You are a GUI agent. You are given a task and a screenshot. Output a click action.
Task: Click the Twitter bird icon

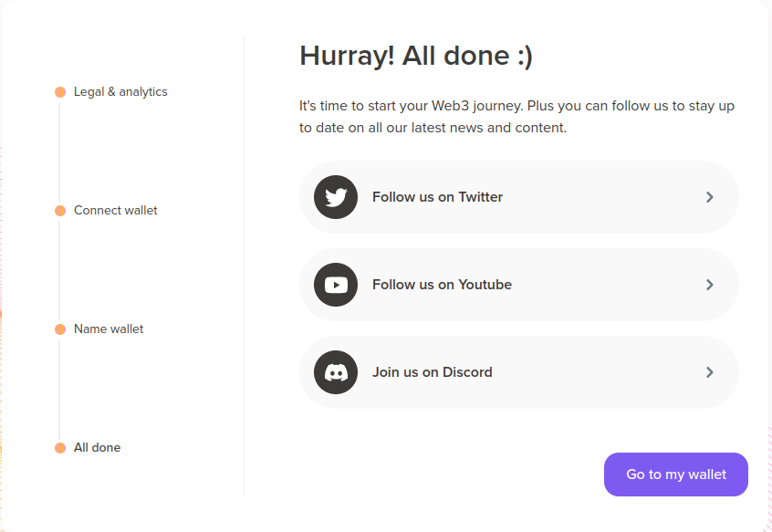tap(336, 197)
